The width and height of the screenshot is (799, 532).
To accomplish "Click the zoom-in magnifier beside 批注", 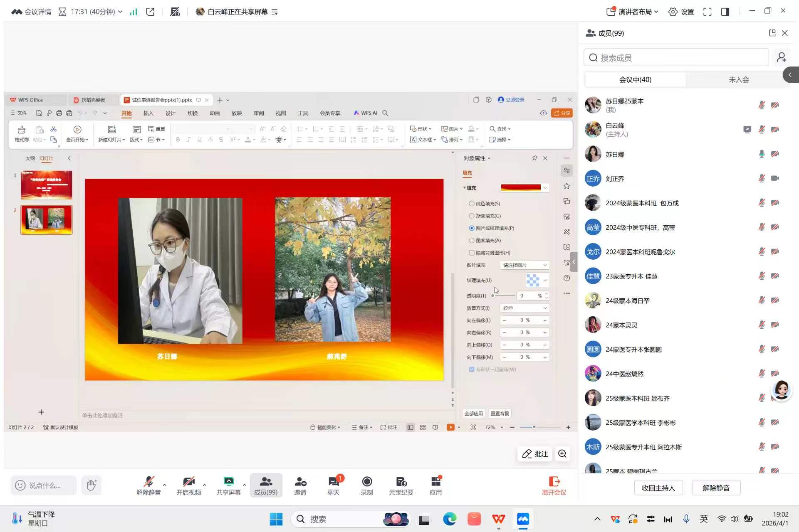I will pos(562,454).
